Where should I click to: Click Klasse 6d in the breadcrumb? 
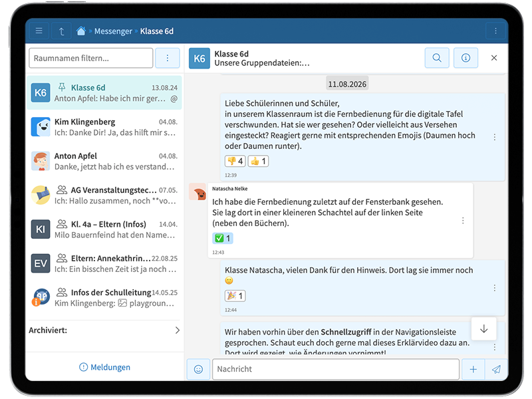coord(157,31)
